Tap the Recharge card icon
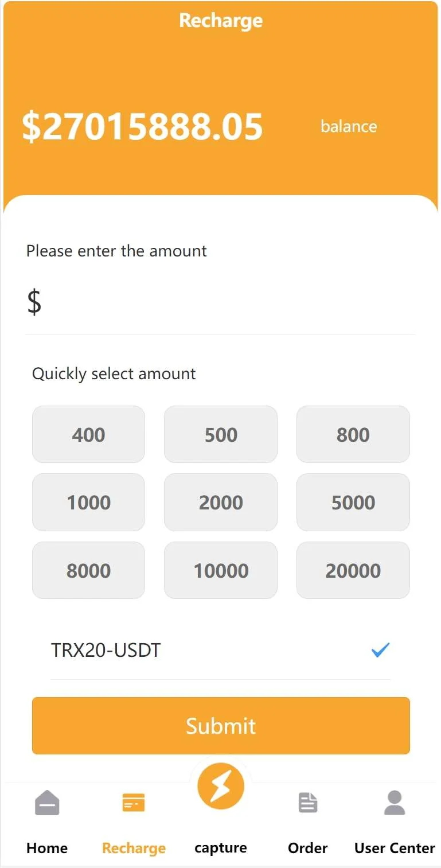This screenshot has width=441, height=868. [x=134, y=803]
